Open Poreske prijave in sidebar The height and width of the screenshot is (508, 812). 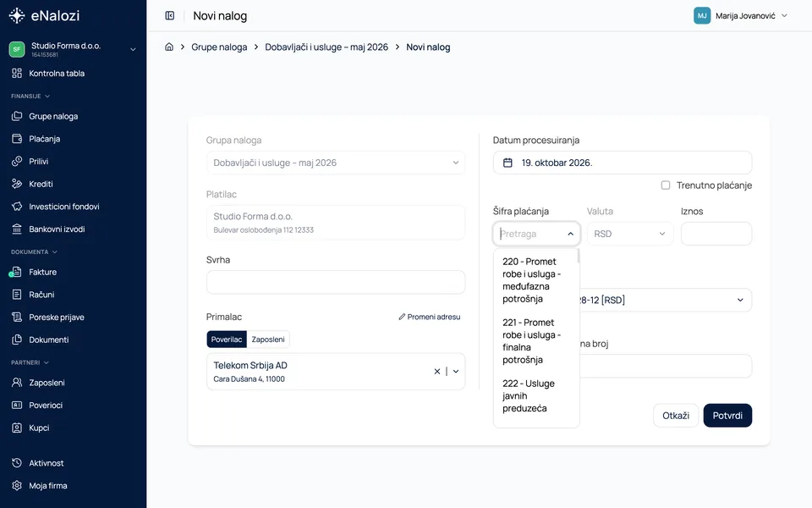pyautogui.click(x=57, y=317)
